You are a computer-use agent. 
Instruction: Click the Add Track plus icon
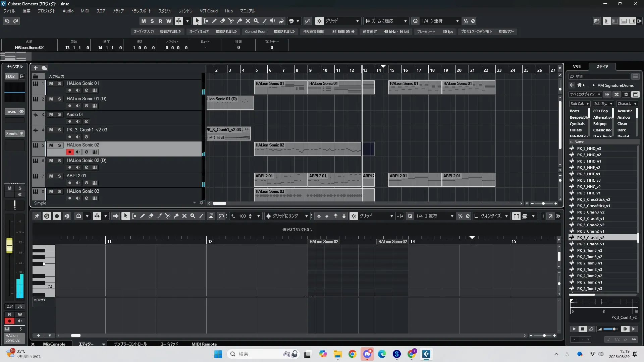36,68
